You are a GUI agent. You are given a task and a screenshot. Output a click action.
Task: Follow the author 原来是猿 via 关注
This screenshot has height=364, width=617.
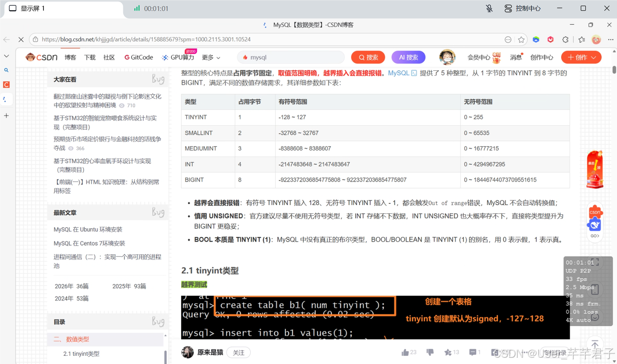[238, 352]
